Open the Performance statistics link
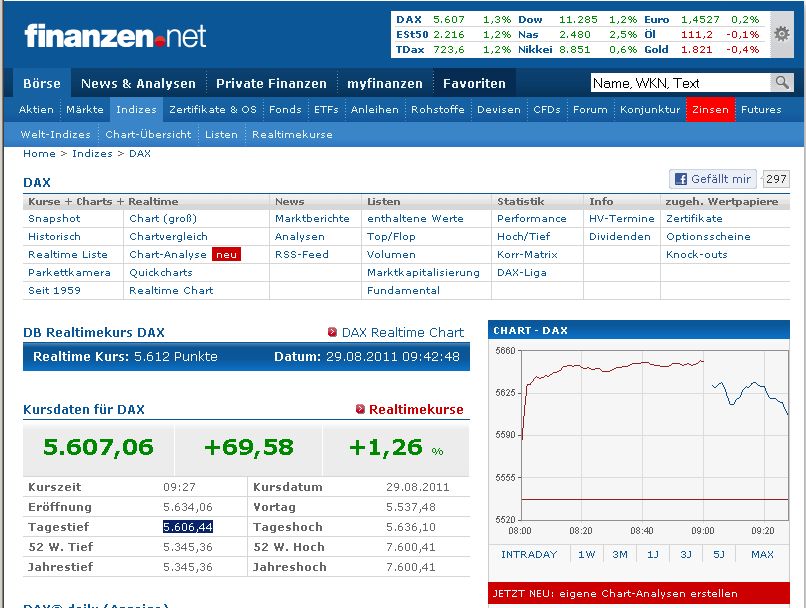Screen dimensions: 806x608 tap(532, 218)
